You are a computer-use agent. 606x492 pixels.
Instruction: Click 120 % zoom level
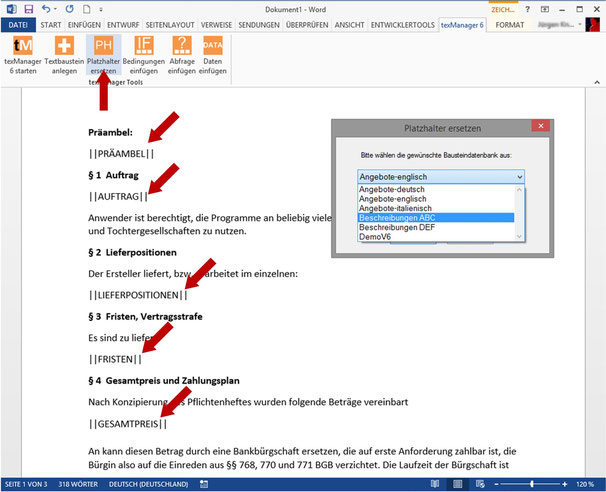tap(585, 484)
